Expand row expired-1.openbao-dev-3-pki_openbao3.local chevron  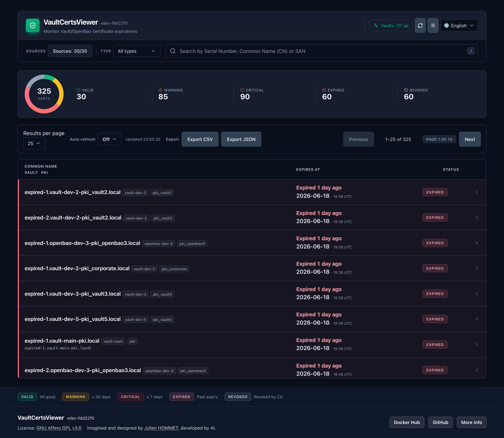pos(476,243)
